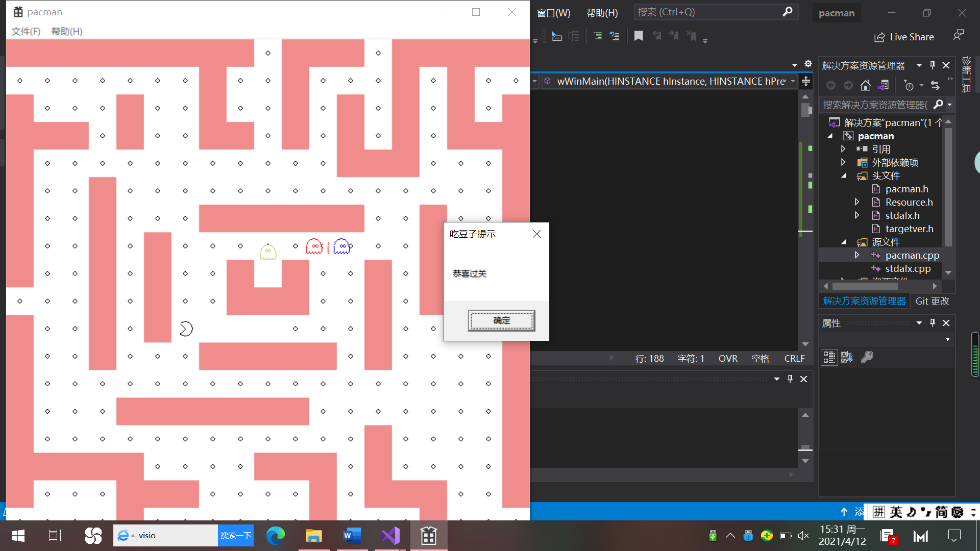Click the editor vertical scrollbar thumb
The image size is (980, 551).
point(806,110)
